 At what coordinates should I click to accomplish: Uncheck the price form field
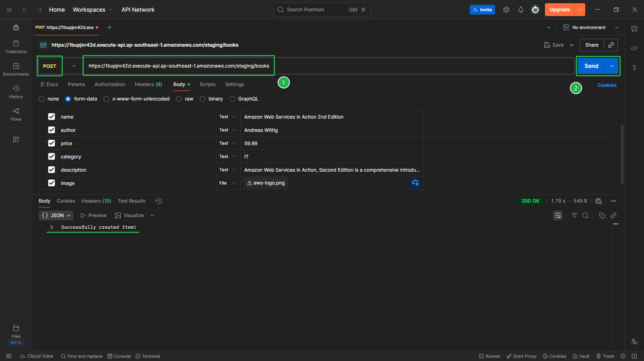(x=52, y=143)
